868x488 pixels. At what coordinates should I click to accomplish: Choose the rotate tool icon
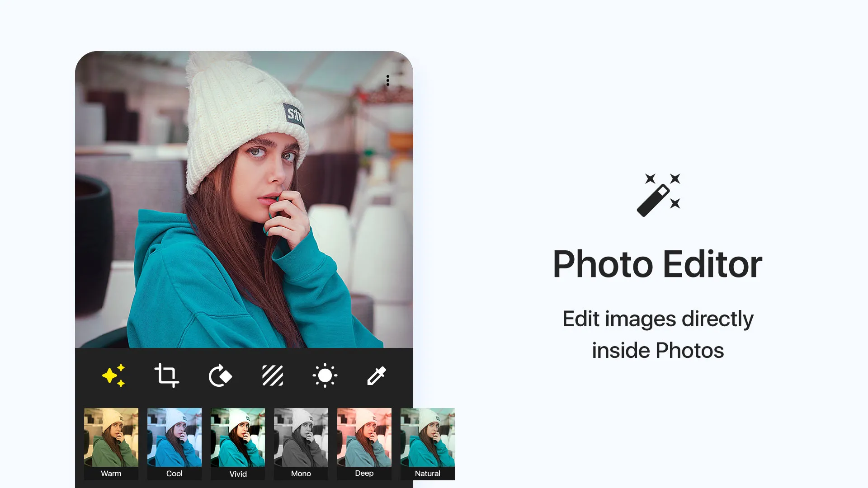click(220, 375)
